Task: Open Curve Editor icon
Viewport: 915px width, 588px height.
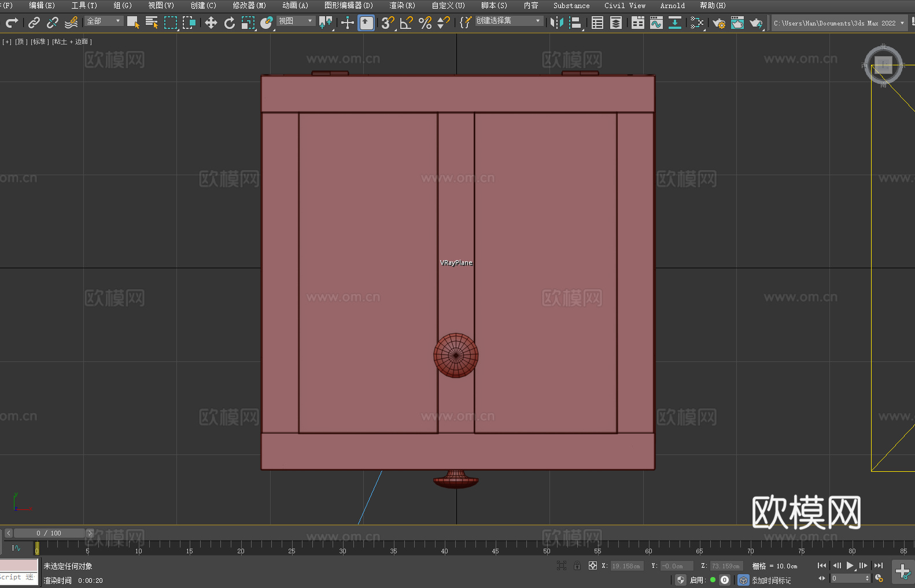Action: click(x=656, y=23)
